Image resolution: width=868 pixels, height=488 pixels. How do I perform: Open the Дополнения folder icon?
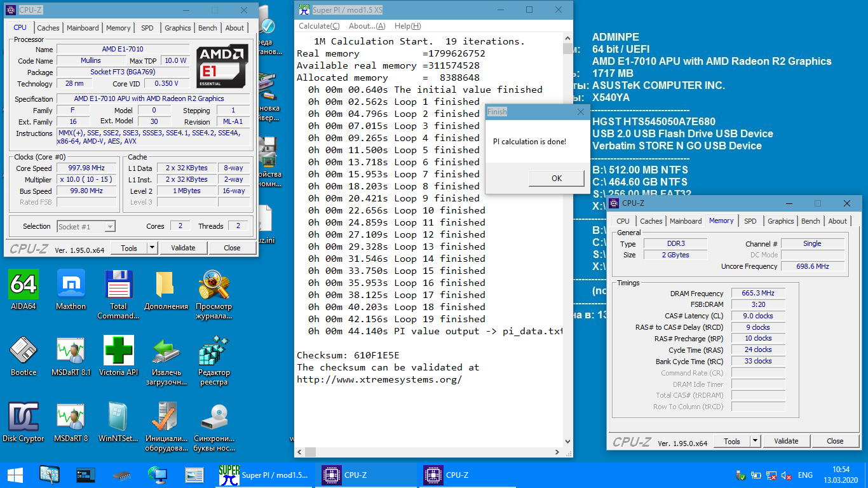(x=166, y=290)
